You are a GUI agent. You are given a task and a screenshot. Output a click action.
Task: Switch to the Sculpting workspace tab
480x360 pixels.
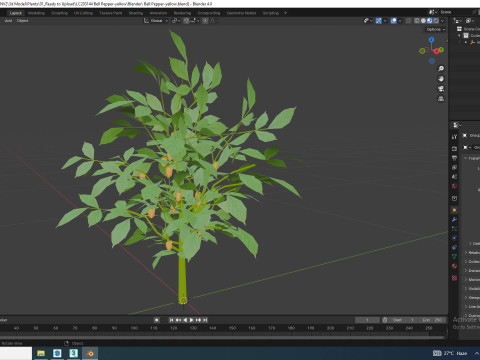pyautogui.click(x=59, y=13)
